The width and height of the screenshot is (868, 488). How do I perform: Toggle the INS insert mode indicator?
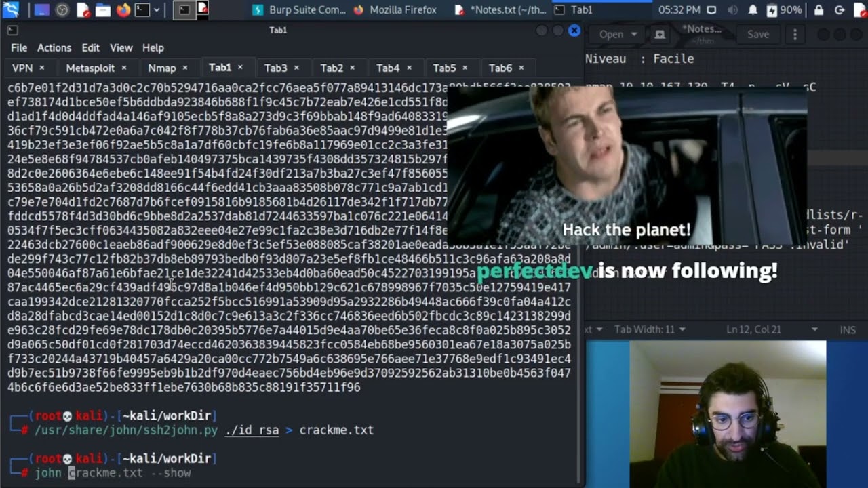(848, 329)
